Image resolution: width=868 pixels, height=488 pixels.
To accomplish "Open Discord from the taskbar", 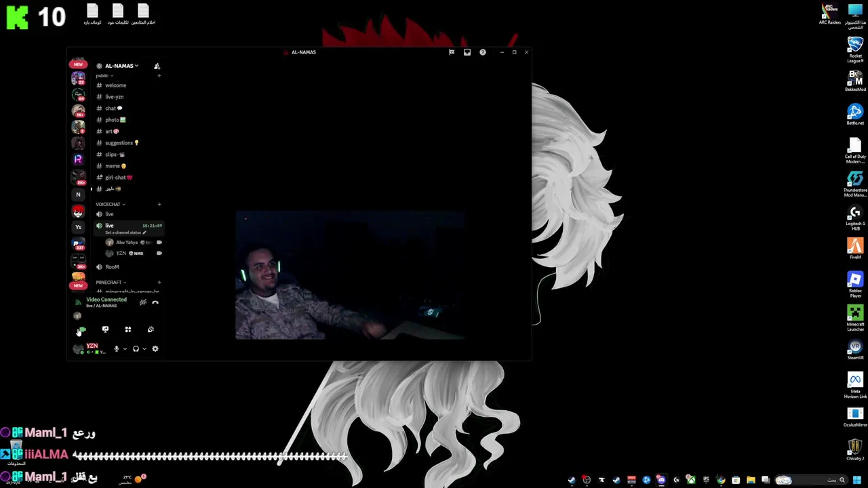I will tap(661, 480).
